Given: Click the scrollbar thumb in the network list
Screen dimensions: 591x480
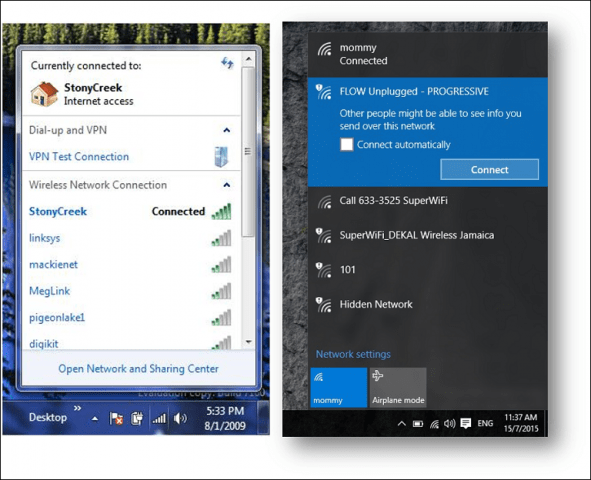Looking at the screenshot, I should tap(248, 151).
